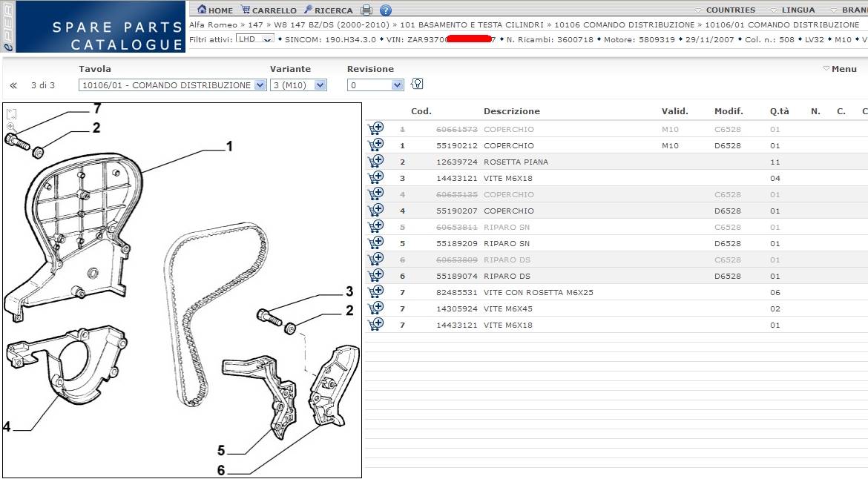Open W8 147 BZ/DS (2000-2010) breadcrumb

click(332, 25)
